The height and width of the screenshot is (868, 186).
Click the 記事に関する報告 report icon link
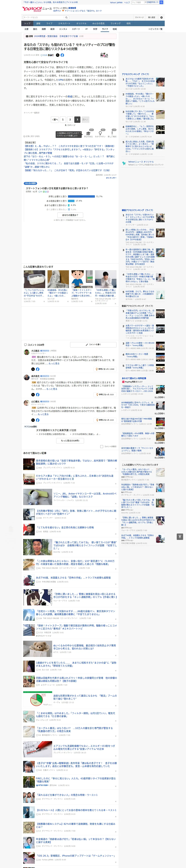[x=32, y=136]
